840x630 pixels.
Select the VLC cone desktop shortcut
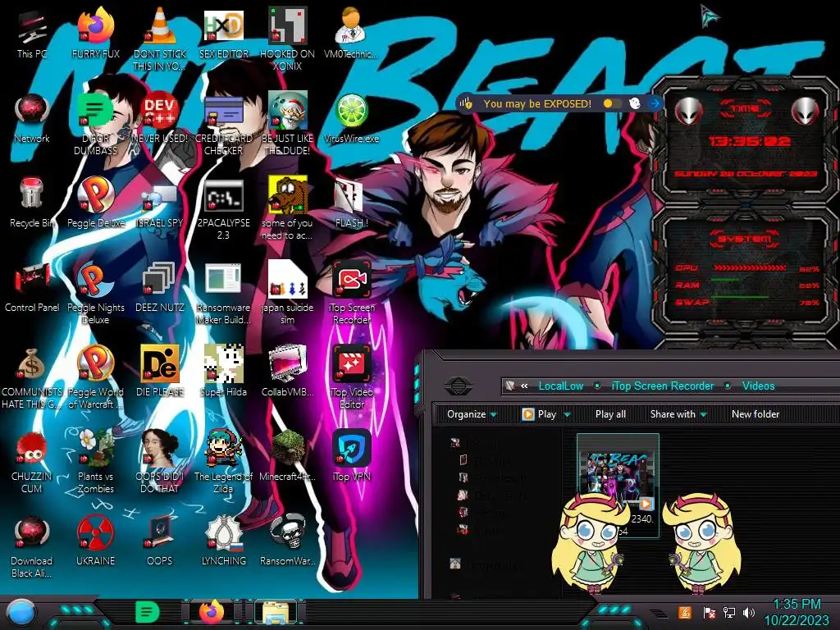[160, 39]
